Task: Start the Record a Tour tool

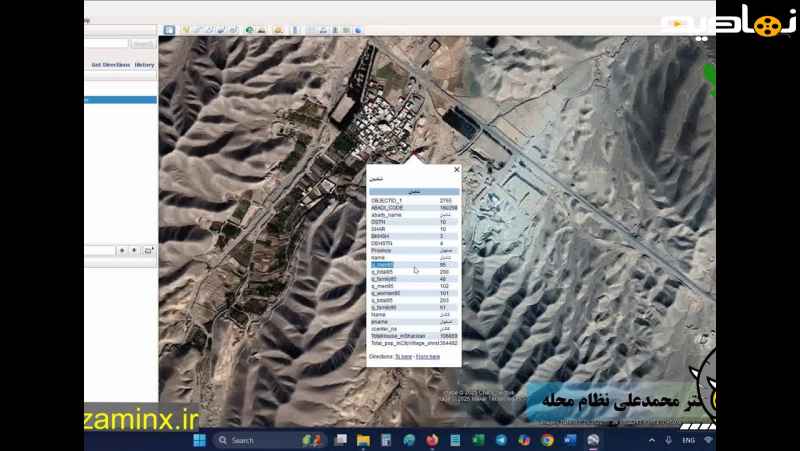Action: coord(232,30)
